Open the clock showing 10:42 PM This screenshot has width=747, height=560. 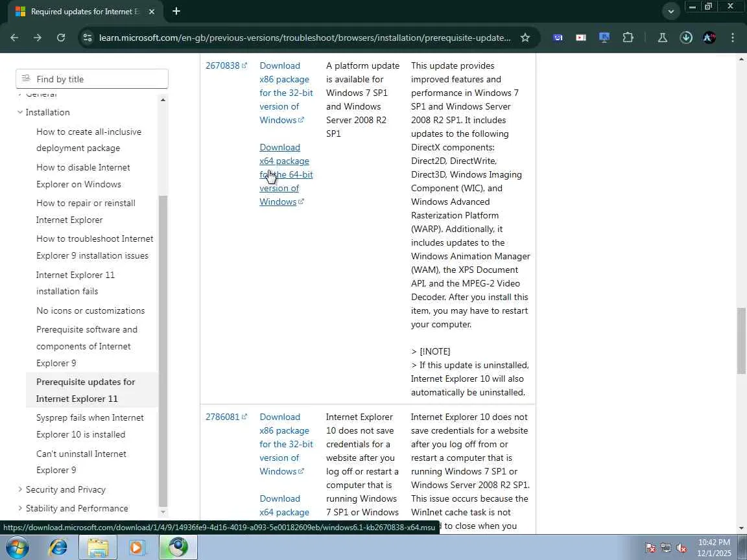coord(714,548)
